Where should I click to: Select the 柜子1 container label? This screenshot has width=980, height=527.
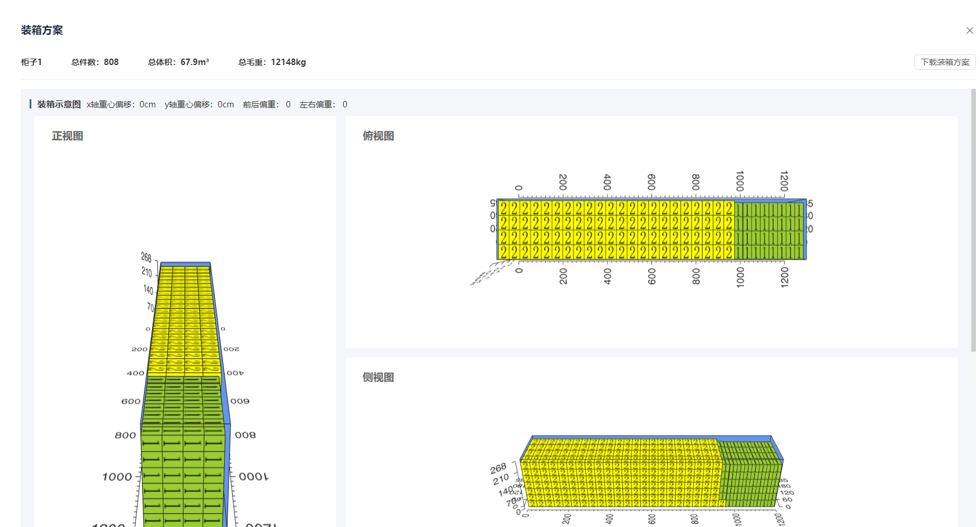[x=32, y=62]
